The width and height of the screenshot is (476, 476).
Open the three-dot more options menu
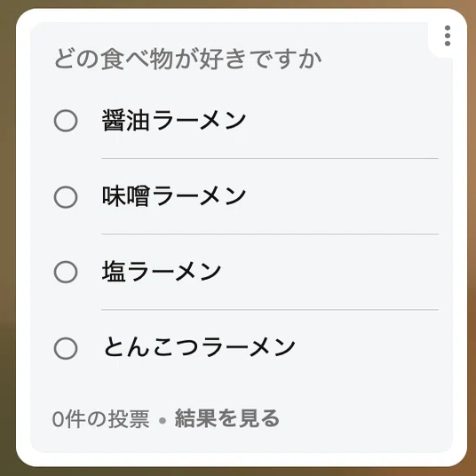448,36
